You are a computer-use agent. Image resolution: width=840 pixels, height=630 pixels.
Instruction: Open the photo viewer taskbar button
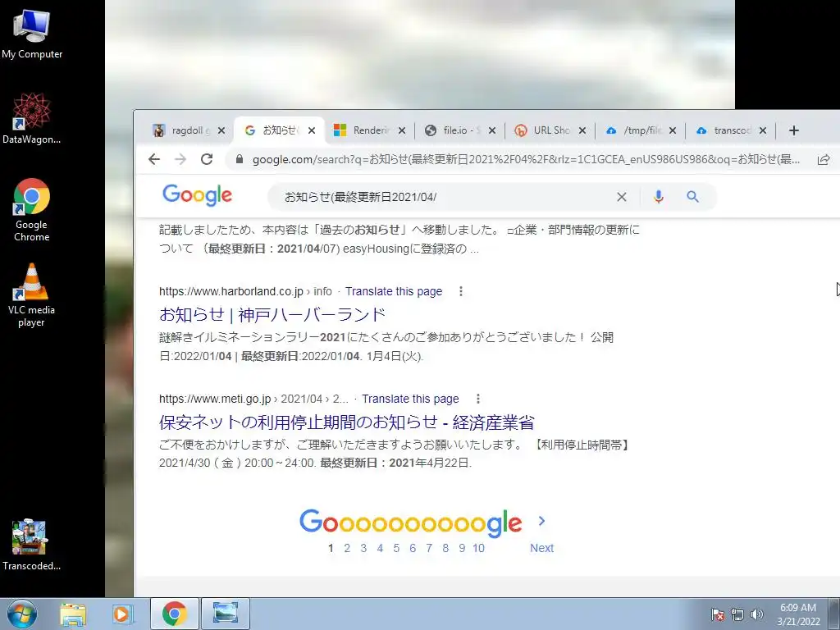pos(226,614)
